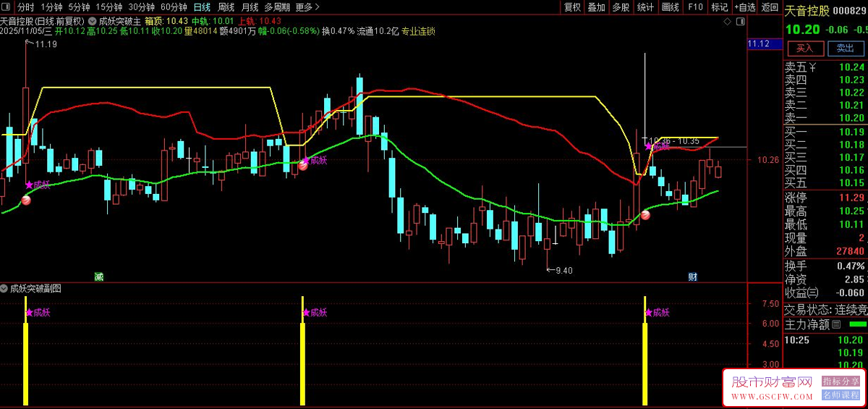Select the 月线 monthly period tab

[x=250, y=7]
